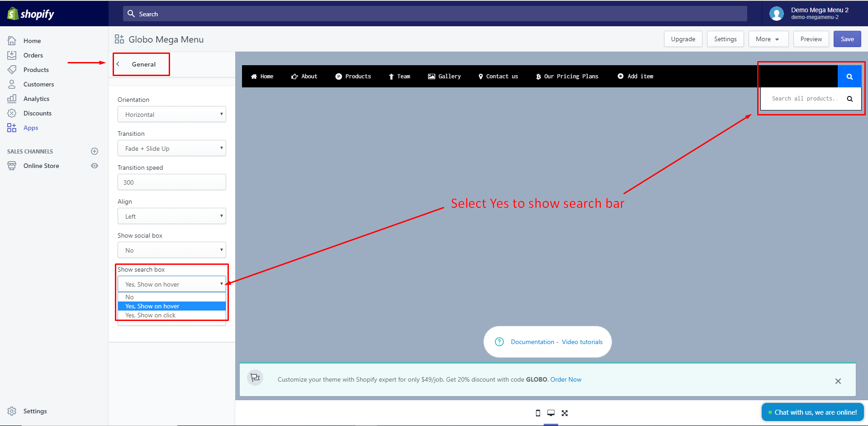This screenshot has height=426, width=868.
Task: Open Products from the sidebar
Action: point(36,69)
